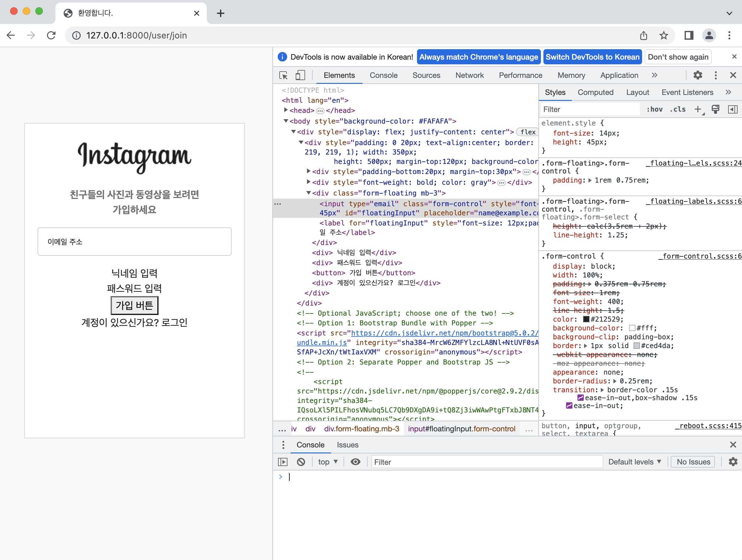Toggle the .cls class editor
The width and height of the screenshot is (742, 560).
pos(678,109)
